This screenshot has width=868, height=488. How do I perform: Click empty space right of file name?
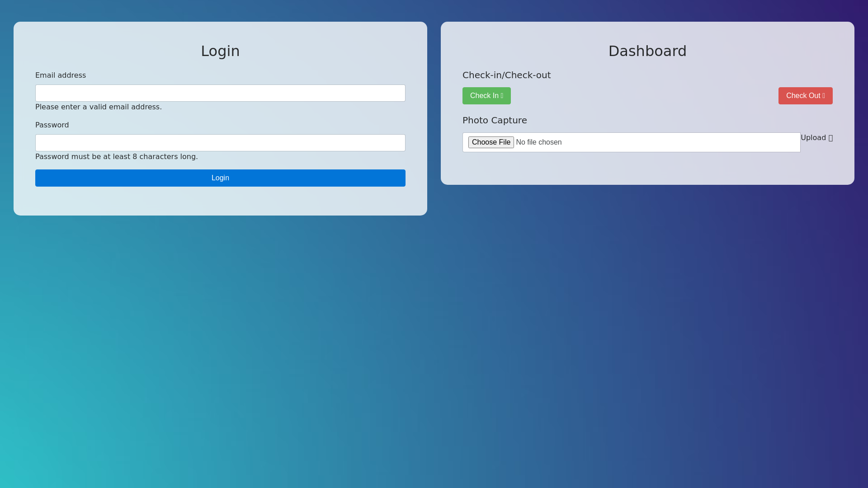point(678,142)
